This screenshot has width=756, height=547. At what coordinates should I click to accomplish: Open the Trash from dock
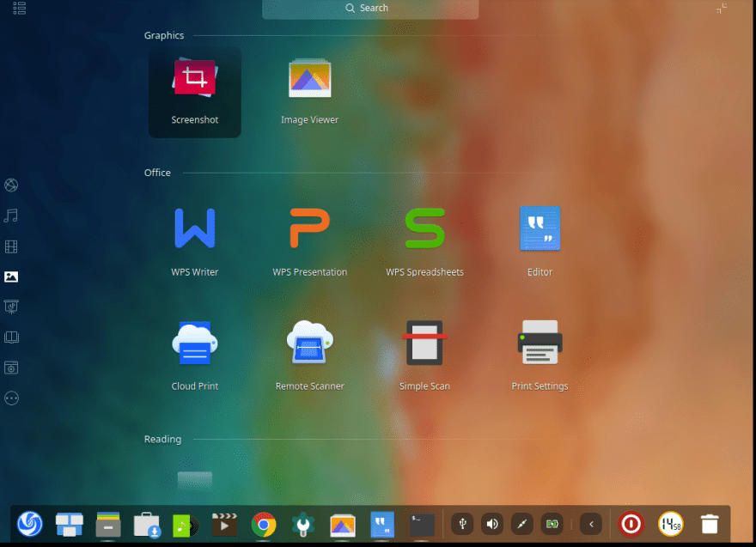[710, 524]
